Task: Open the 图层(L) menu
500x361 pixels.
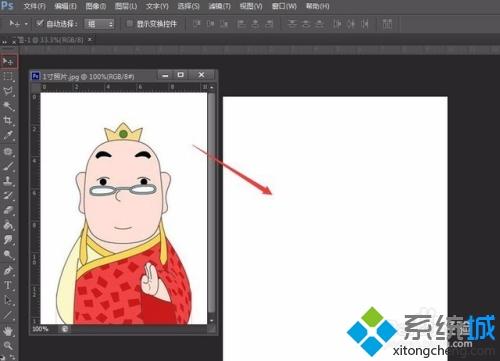Action: [x=126, y=6]
